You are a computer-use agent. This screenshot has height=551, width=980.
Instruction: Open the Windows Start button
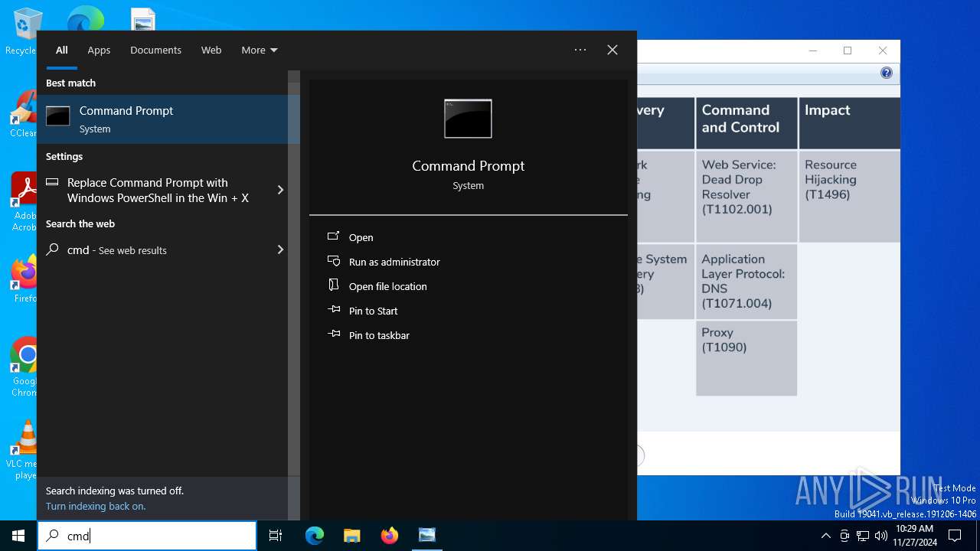[x=18, y=536]
